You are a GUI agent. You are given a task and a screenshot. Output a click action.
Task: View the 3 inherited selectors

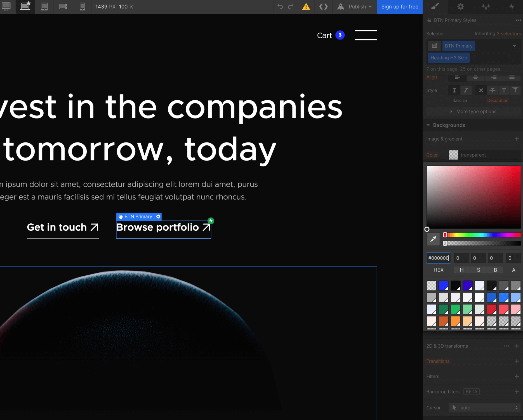pos(508,34)
